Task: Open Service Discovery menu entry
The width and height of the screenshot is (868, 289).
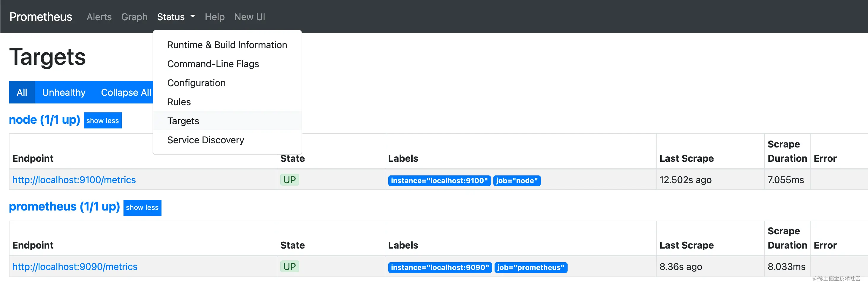Action: point(227,140)
